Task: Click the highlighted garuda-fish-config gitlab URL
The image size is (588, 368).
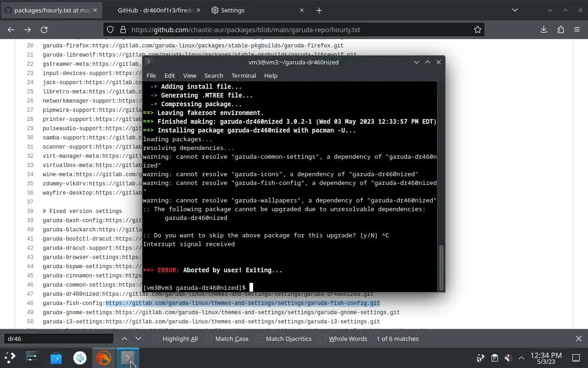Action: tap(243, 303)
